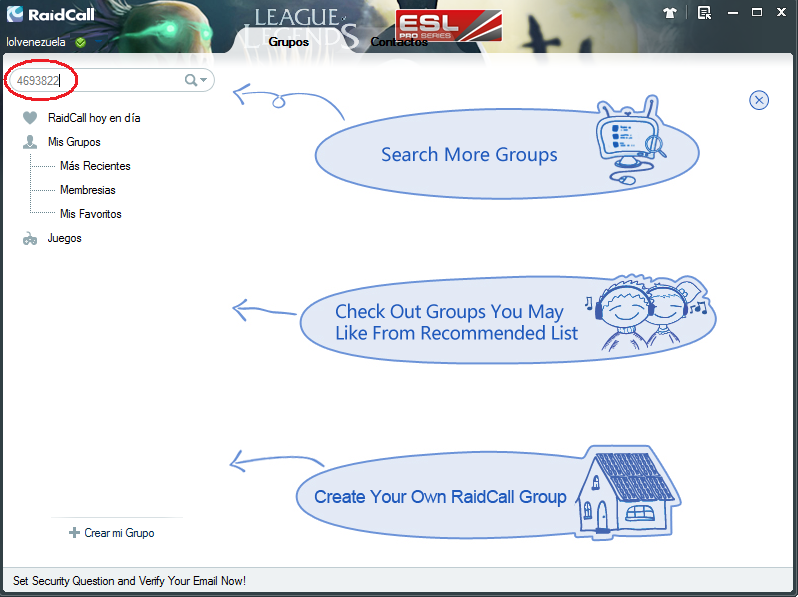The image size is (798, 597).
Task: Open Mis Favoritos list
Action: (91, 214)
